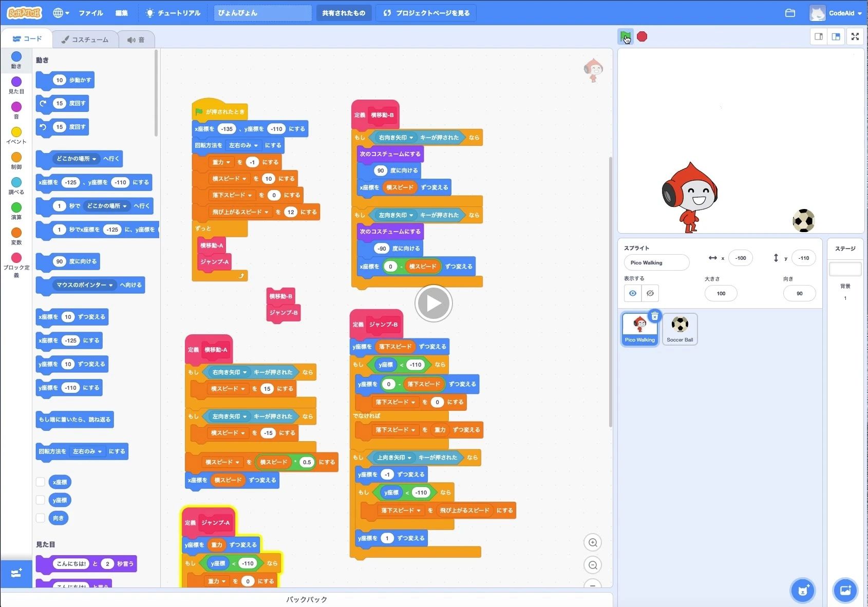868x607 pixels.
Task: Zoom in on the code workspace
Action: click(593, 543)
